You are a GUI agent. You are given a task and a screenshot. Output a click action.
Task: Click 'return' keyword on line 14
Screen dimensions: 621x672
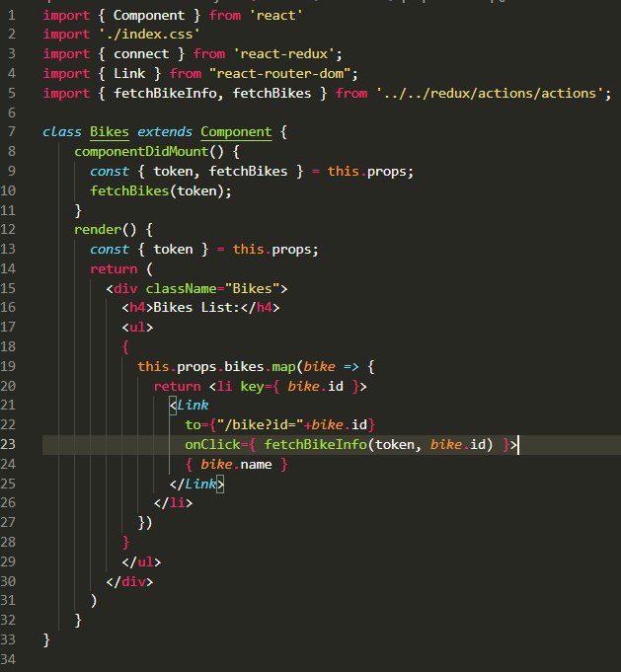tap(114, 268)
